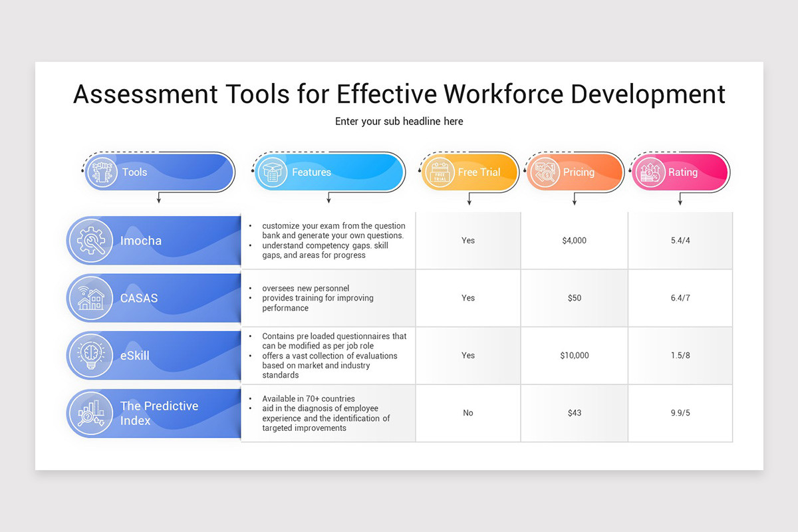Select the house icon next to CASAS
Viewport: 798px width, 532px height.
[91, 298]
